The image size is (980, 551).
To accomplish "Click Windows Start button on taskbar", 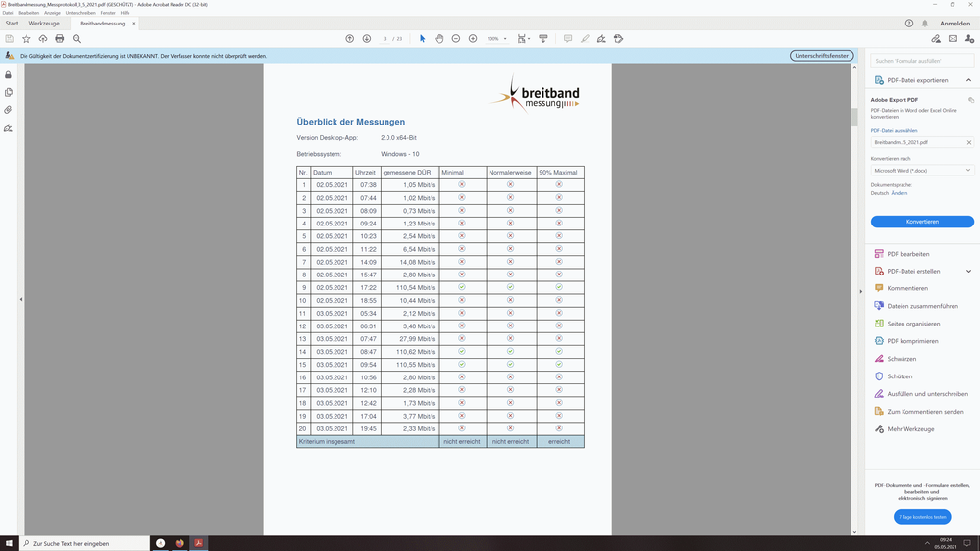I will click(x=9, y=543).
